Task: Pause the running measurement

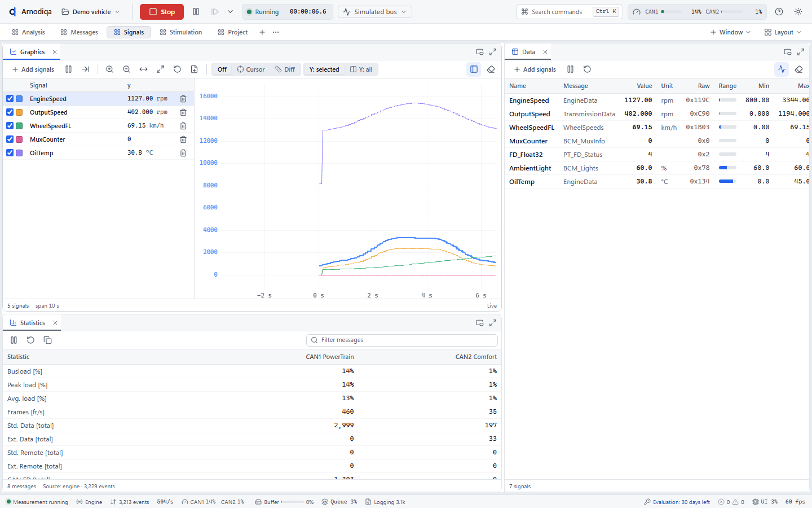Action: coord(196,12)
